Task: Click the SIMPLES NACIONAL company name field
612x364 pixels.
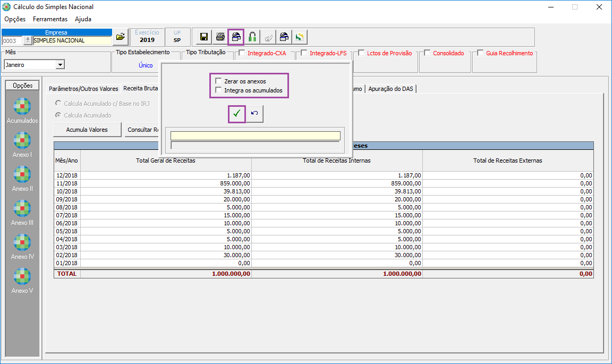Action: coord(72,40)
